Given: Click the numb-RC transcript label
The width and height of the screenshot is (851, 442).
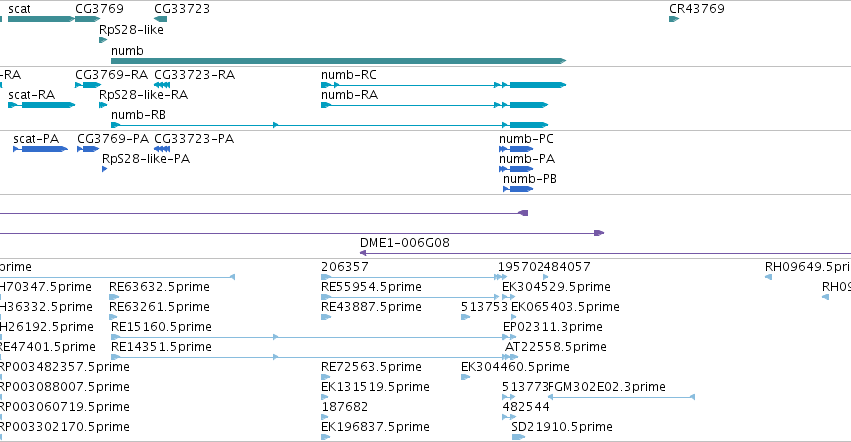Looking at the screenshot, I should click(x=348, y=75).
